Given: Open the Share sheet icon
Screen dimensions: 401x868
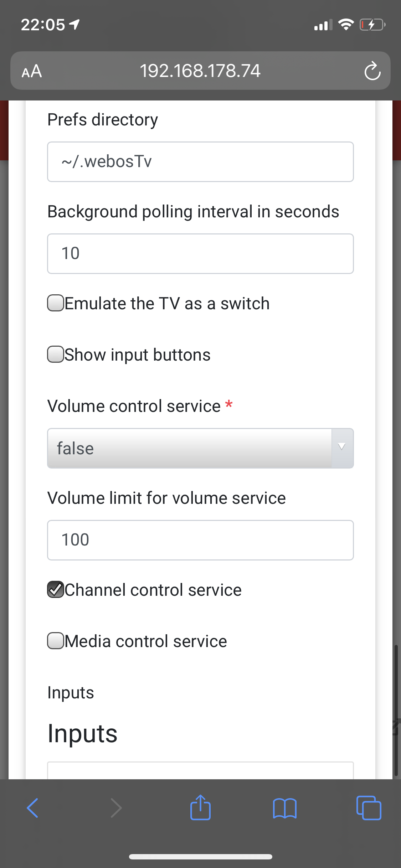Looking at the screenshot, I should pyautogui.click(x=200, y=808).
